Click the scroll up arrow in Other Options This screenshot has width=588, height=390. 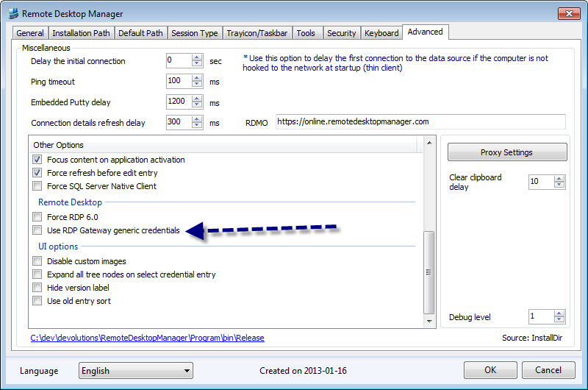click(x=429, y=143)
